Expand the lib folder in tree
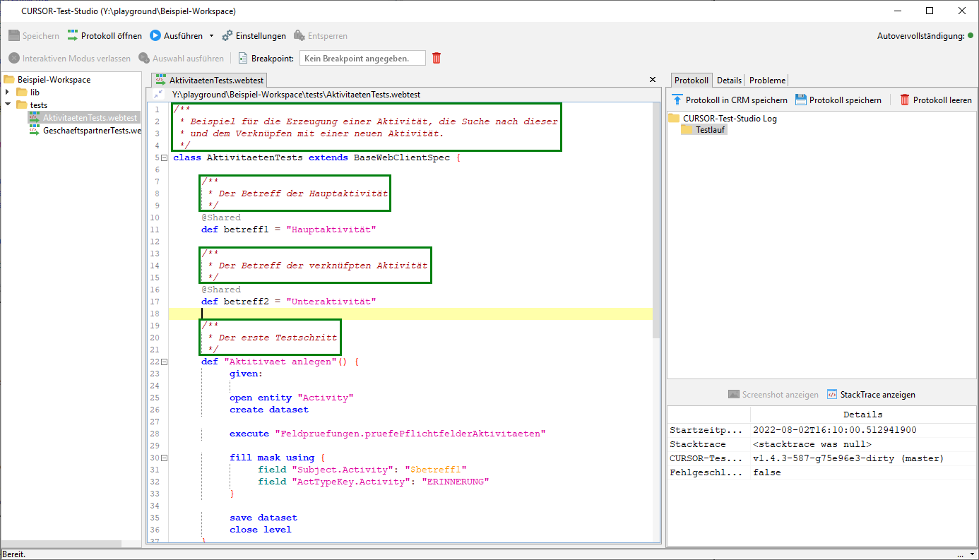979x560 pixels. click(x=8, y=93)
